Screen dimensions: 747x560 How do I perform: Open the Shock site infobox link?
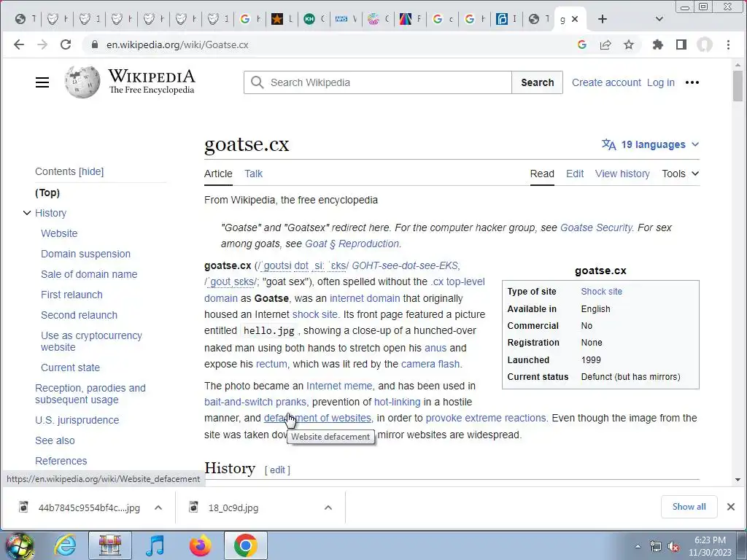601,292
